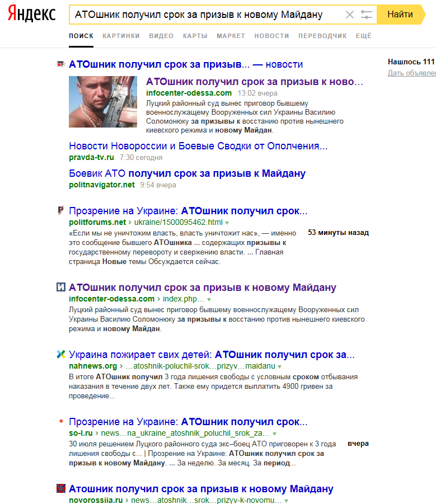Click the armed man news thumbnail
This screenshot has width=436, height=504.
[103, 102]
